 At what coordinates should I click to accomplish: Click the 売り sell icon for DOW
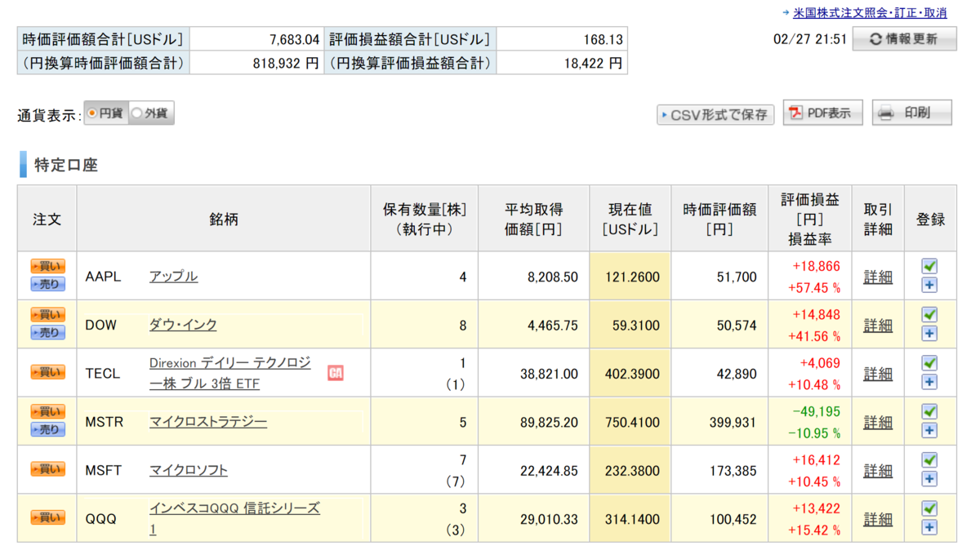coord(47,332)
